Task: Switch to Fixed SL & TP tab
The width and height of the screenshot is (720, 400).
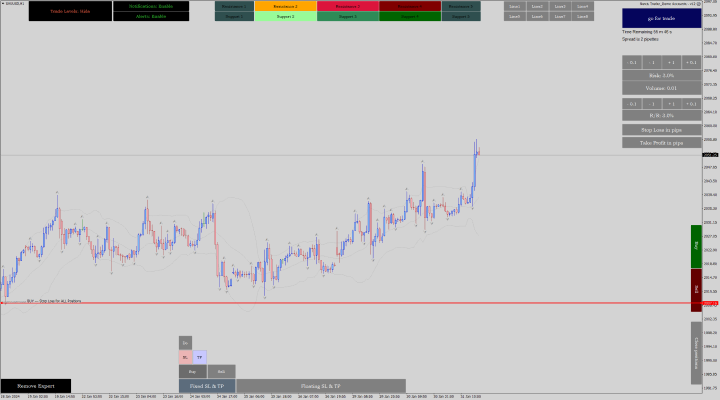Action: (207, 386)
